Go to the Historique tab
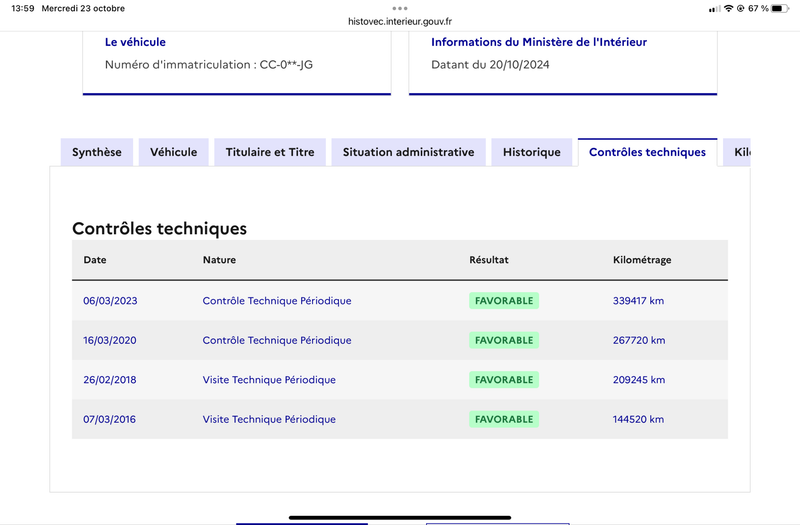This screenshot has width=800, height=525. click(x=532, y=152)
